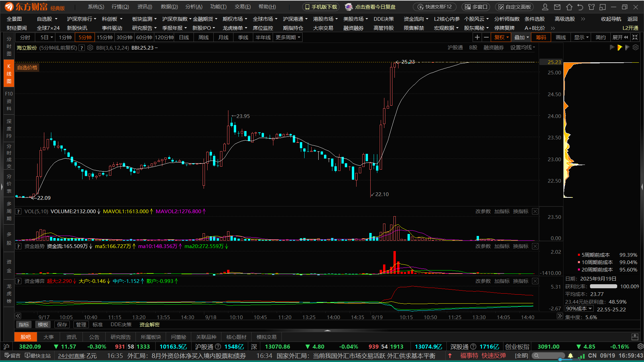
Task: Click 收起导航 link
Action: pyautogui.click(x=611, y=19)
